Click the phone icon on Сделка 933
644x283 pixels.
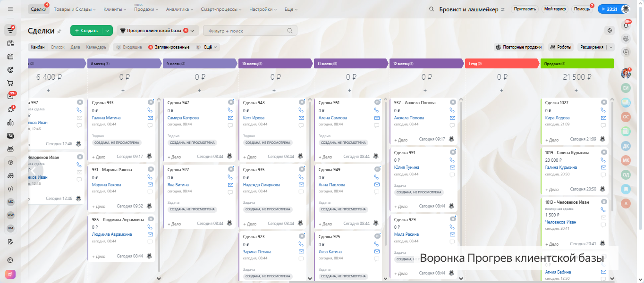pos(150,110)
